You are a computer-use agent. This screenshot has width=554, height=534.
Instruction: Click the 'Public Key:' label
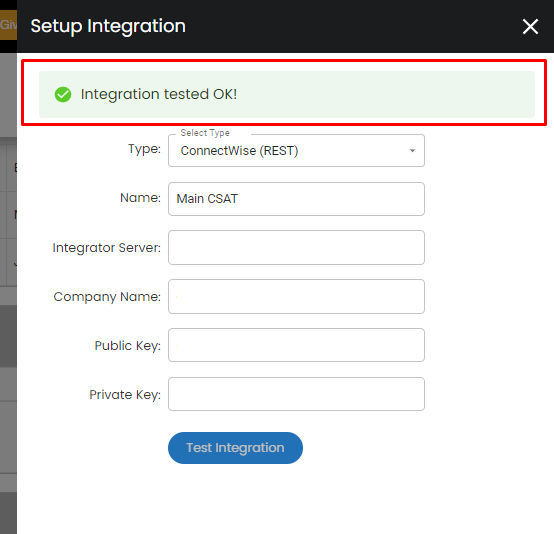[x=128, y=346]
